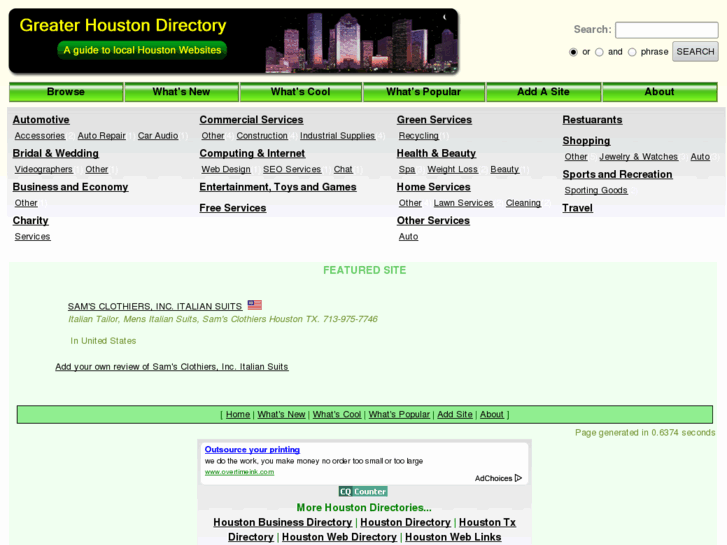The image size is (727, 545).
Task: Open the Home Services category
Action: 434,187
